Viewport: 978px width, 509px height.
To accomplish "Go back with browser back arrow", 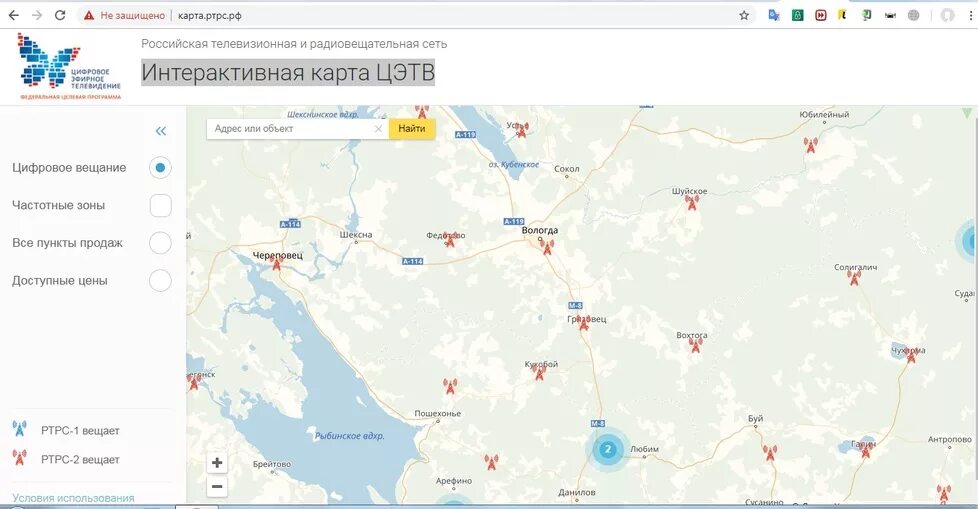I will [x=13, y=15].
